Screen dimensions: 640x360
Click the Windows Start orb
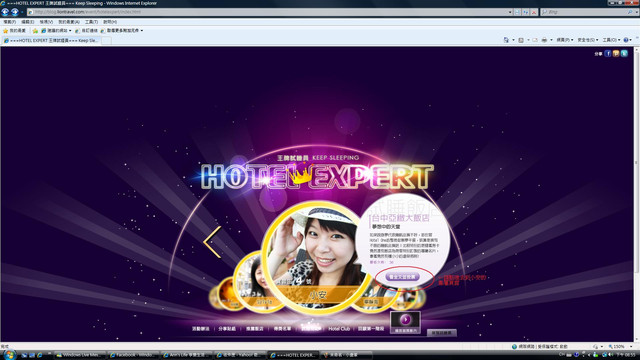[9, 355]
